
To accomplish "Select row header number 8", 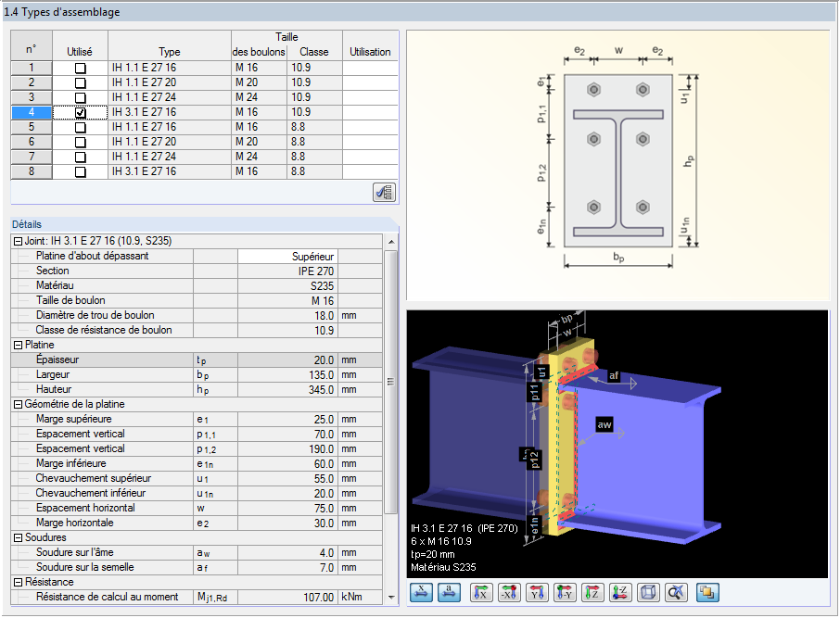I will coord(32,171).
